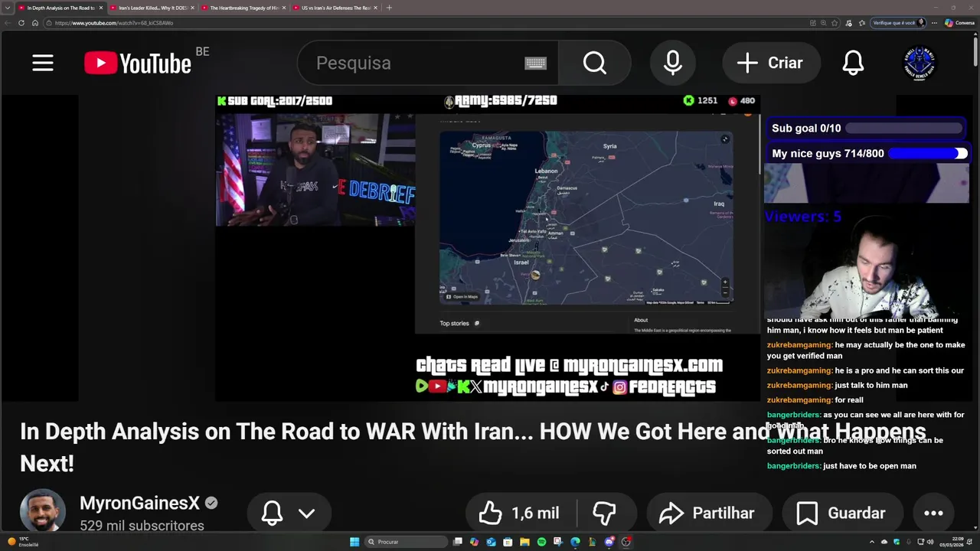Image resolution: width=980 pixels, height=551 pixels.
Task: Click the video player area
Action: [488, 248]
